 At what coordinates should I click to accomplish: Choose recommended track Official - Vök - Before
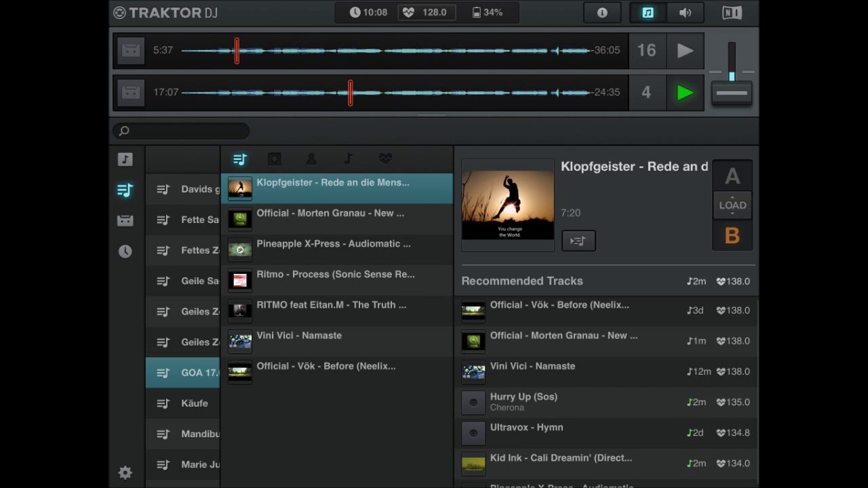click(607, 310)
